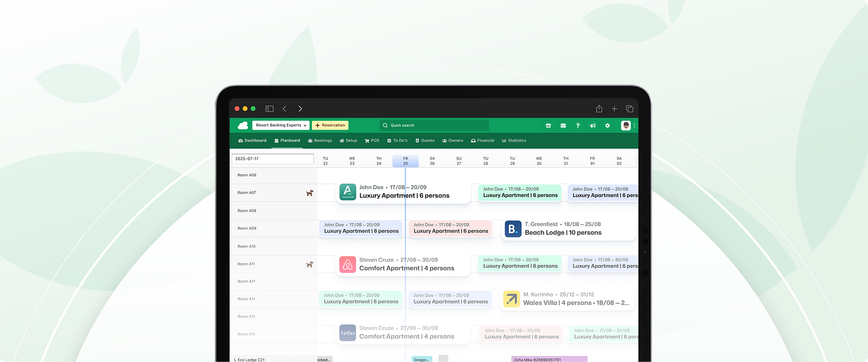Open the user avatar profile menu

click(x=626, y=125)
